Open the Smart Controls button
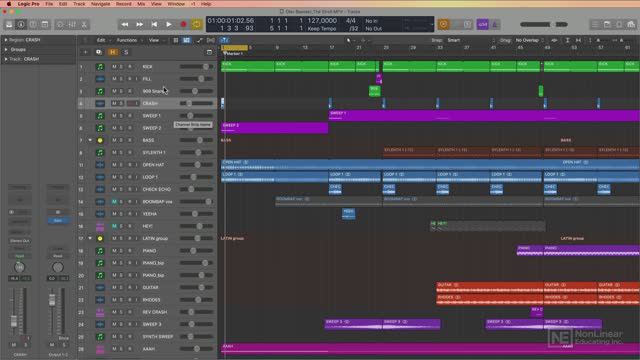 pyautogui.click(x=60, y=24)
